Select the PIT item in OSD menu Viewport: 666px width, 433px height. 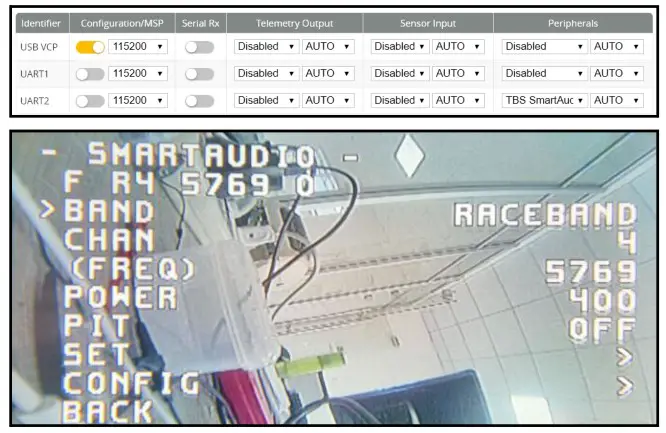pyautogui.click(x=97, y=326)
